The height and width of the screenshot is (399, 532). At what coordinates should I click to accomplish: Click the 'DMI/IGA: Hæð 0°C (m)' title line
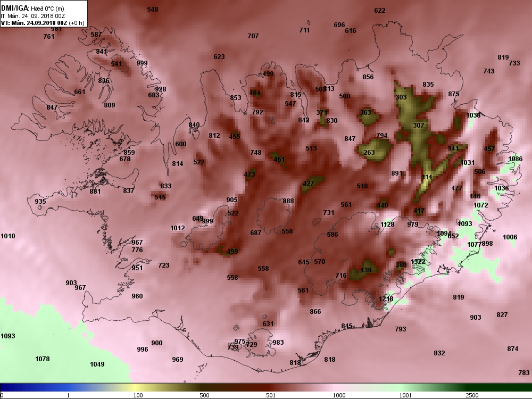32,8
